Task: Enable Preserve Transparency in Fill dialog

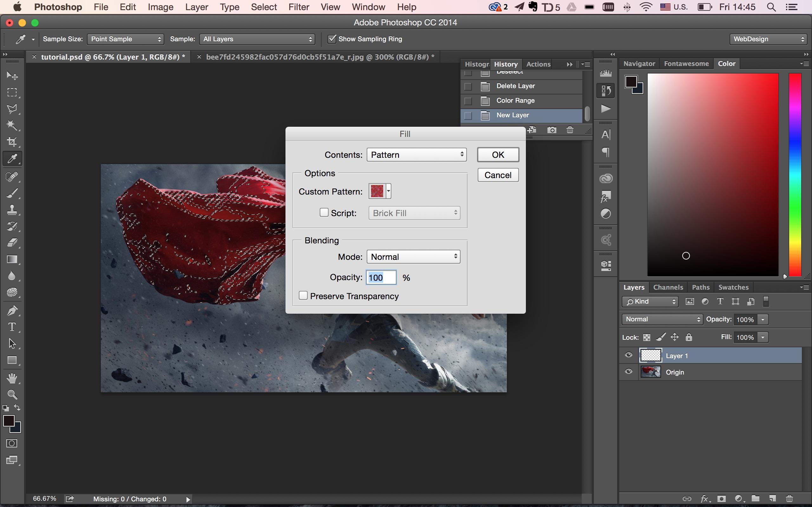Action: coord(304,296)
